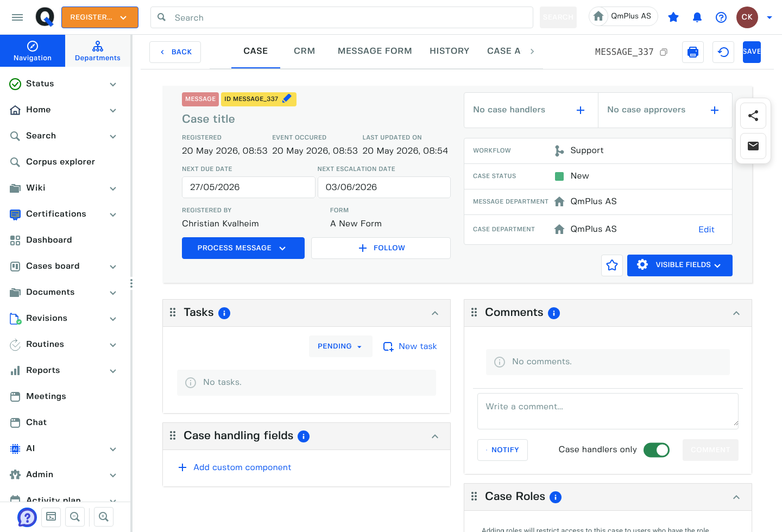Click the Write a comment box
The image size is (782, 532).
[x=608, y=411]
